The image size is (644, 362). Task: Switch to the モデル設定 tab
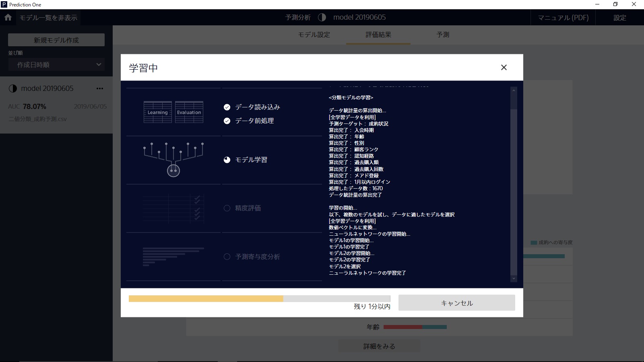tap(314, 35)
